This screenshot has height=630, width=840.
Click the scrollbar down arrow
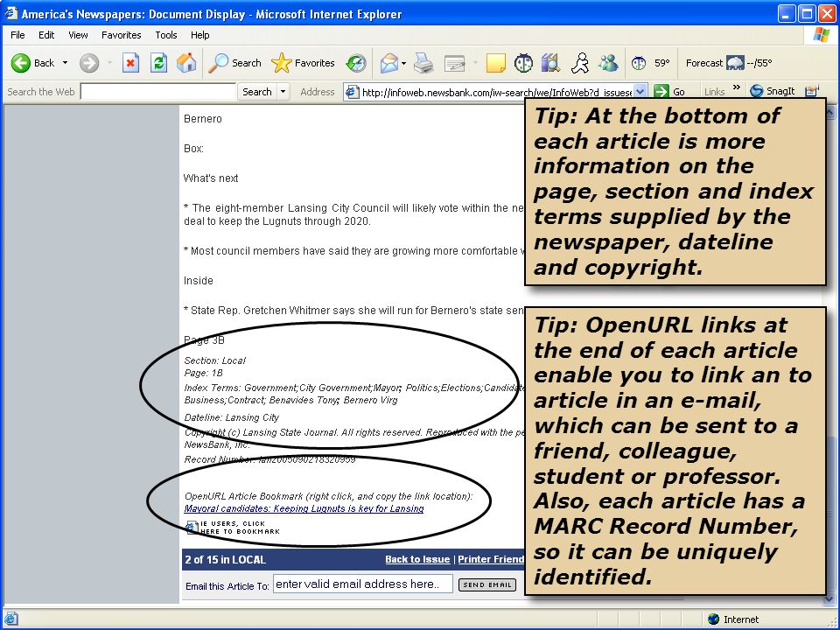tap(830, 598)
